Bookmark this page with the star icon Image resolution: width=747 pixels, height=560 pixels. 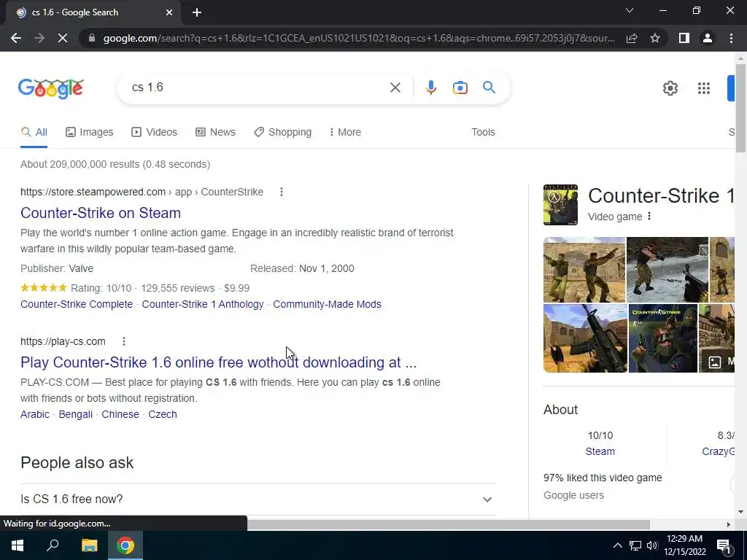point(655,38)
